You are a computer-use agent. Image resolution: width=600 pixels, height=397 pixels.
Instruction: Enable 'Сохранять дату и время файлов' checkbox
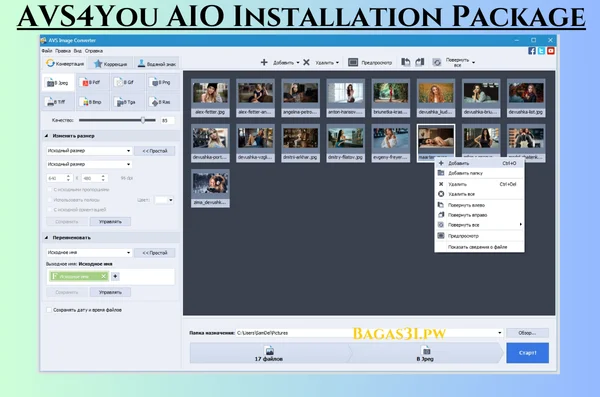[49, 310]
